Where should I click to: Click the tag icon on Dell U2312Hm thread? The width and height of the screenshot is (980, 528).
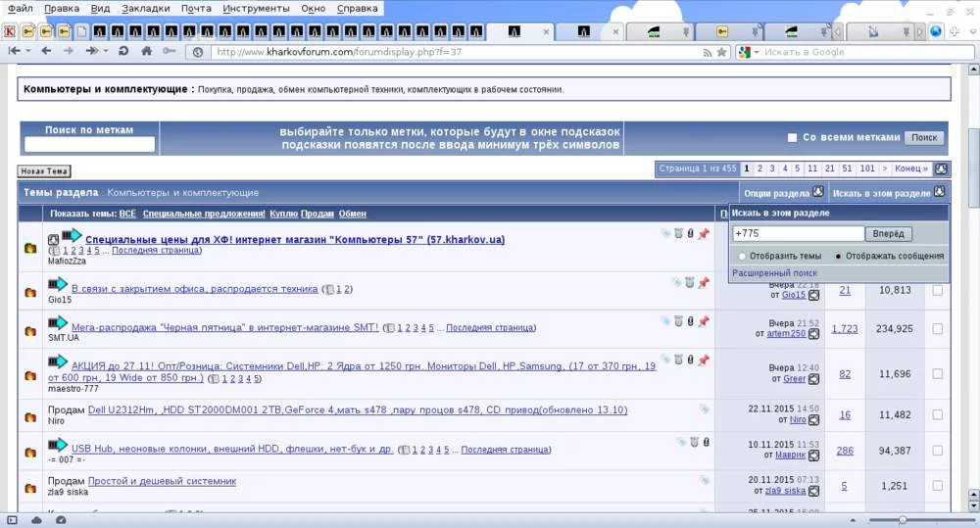[704, 409]
